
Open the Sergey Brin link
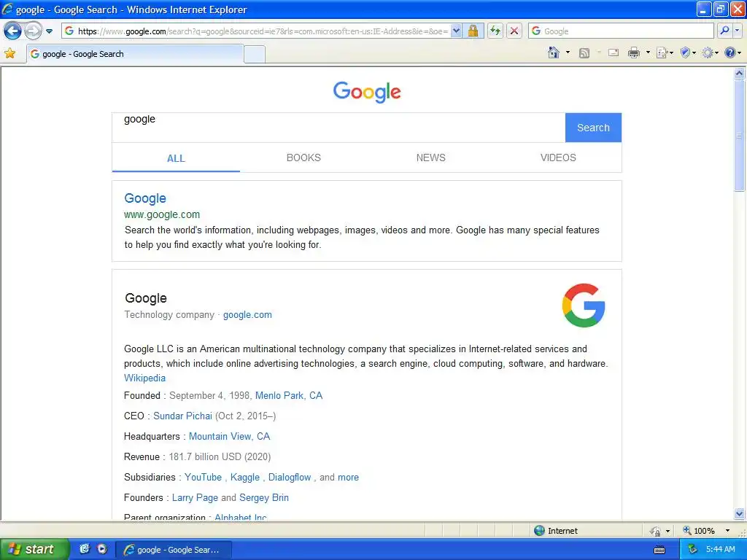click(x=264, y=497)
